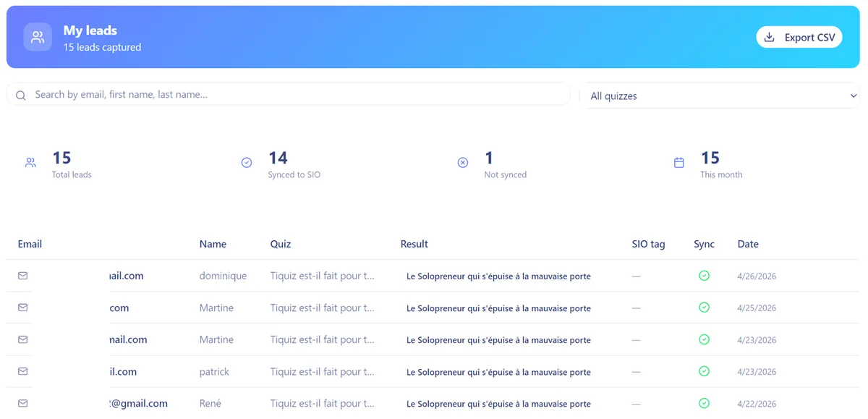Click the download icon in Export CSV
The height and width of the screenshot is (419, 868).
click(x=770, y=37)
